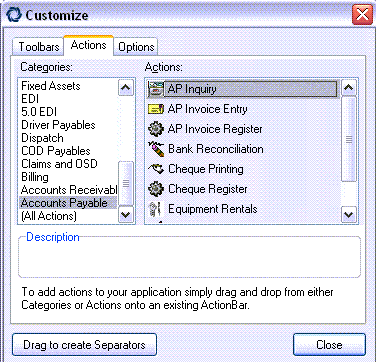Select the Equipment Rentals tools icon
The height and width of the screenshot is (362, 376).
click(x=156, y=209)
